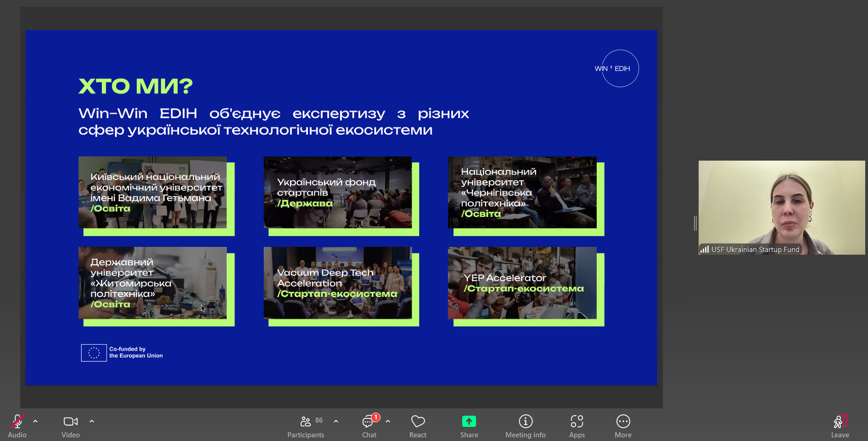This screenshot has height=441, width=868.
Task: Click the Київський національний економічний університет card
Action: (x=156, y=196)
